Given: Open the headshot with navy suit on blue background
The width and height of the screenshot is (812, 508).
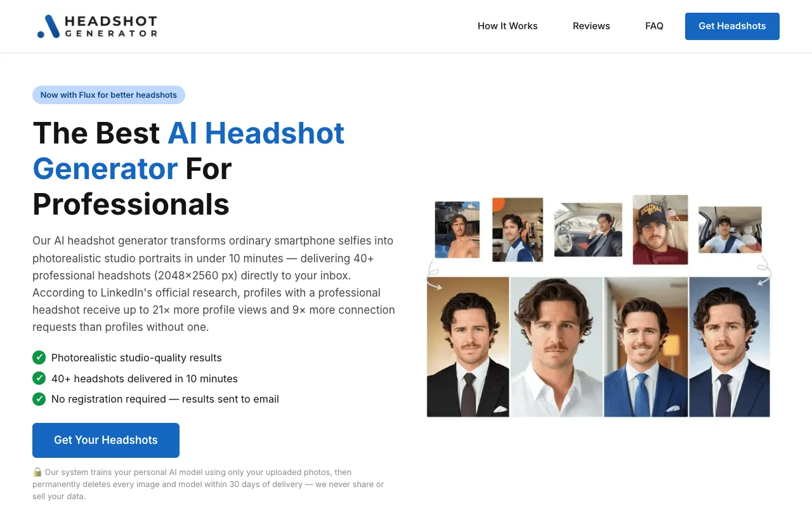Looking at the screenshot, I should pyautogui.click(x=730, y=347).
